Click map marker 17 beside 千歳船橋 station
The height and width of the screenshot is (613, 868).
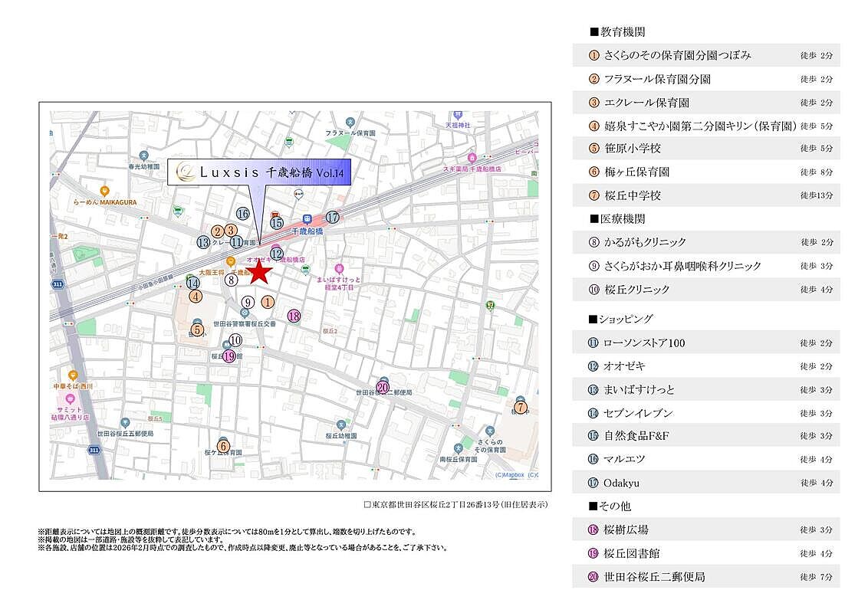click(332, 218)
